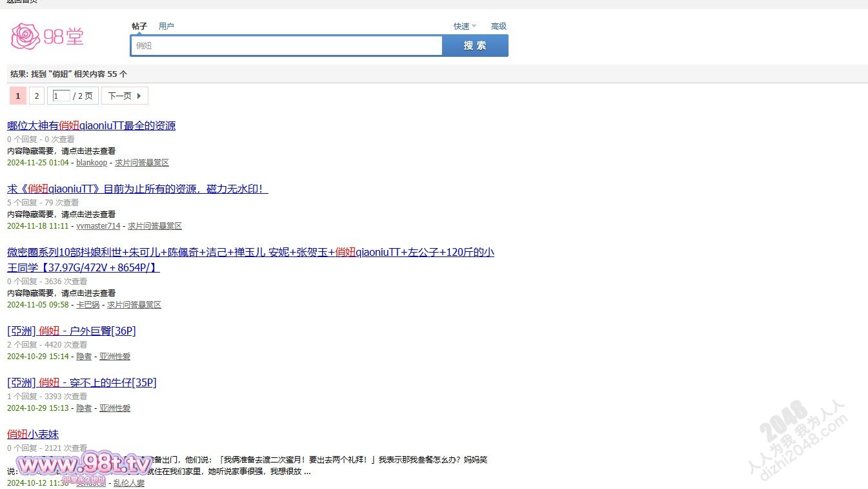This screenshot has height=489, width=868.
Task: Switch to the 帖子 search tab
Action: tap(139, 26)
